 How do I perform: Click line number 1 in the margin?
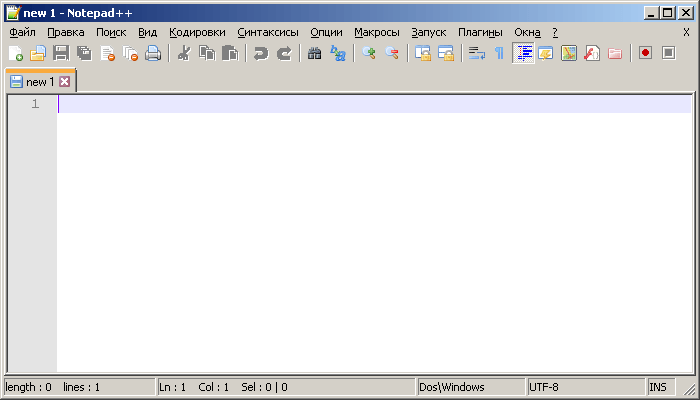35,104
